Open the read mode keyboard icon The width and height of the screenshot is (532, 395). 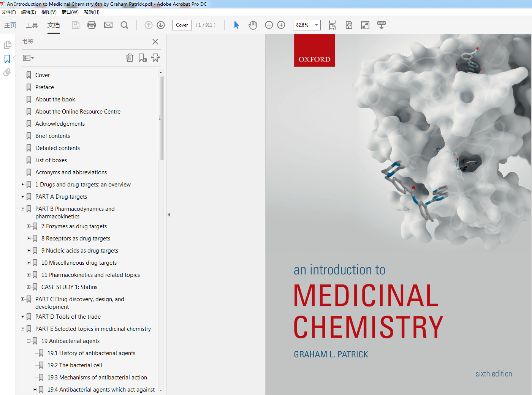382,25
